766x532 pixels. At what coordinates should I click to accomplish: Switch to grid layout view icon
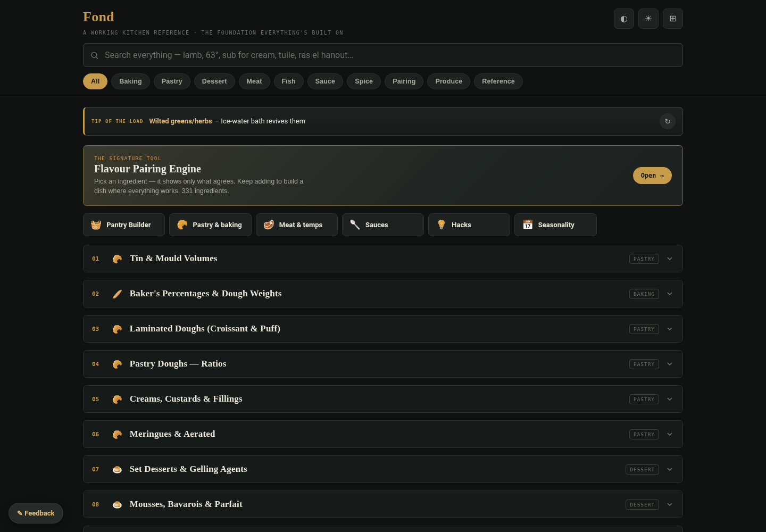pyautogui.click(x=673, y=19)
